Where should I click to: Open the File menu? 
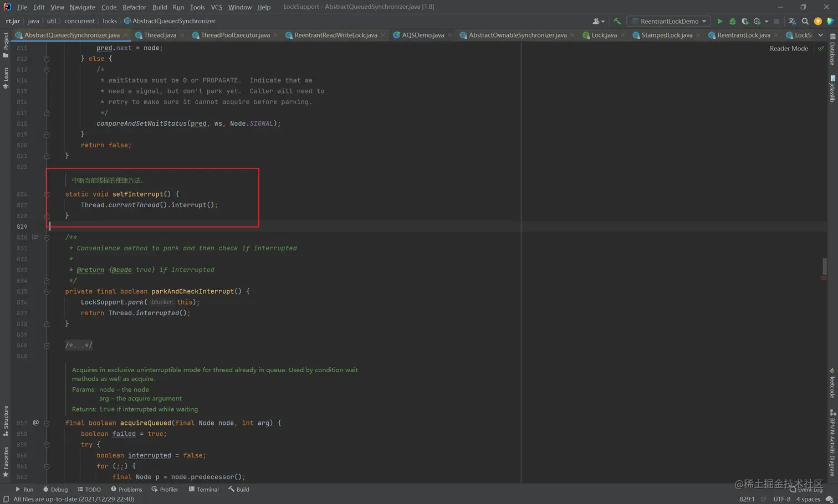tap(22, 7)
